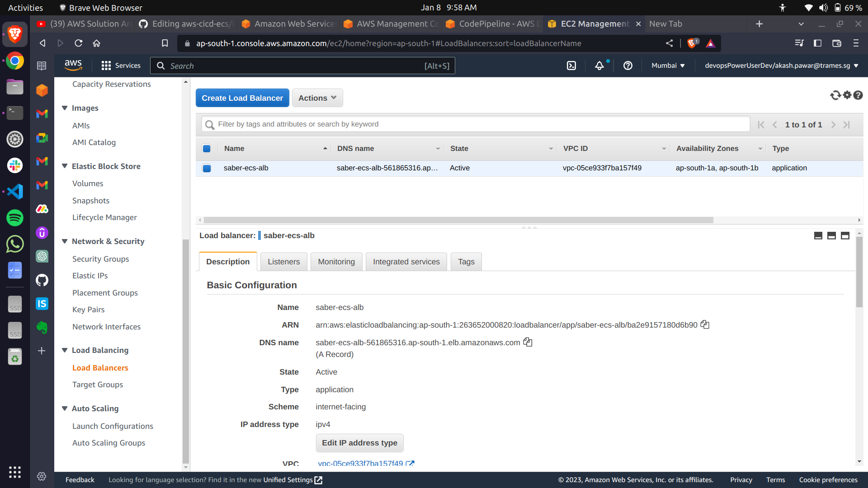Select the saber-ecs-alb row checkbox

(x=207, y=168)
